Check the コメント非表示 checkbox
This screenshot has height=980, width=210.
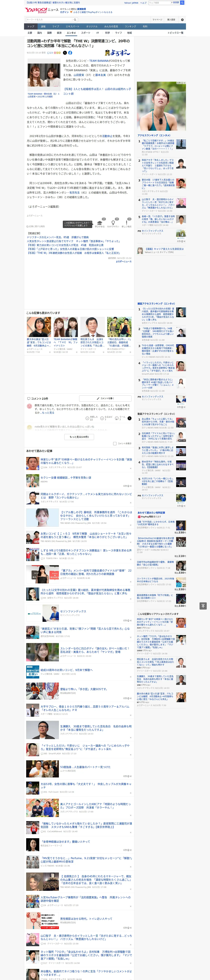[115, 444]
